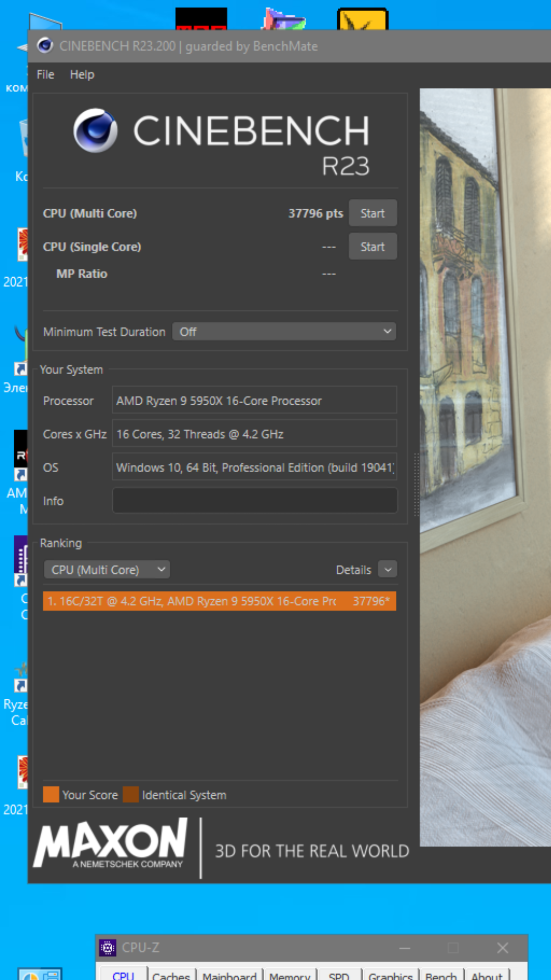Click the Details label in Ranking

tap(354, 570)
